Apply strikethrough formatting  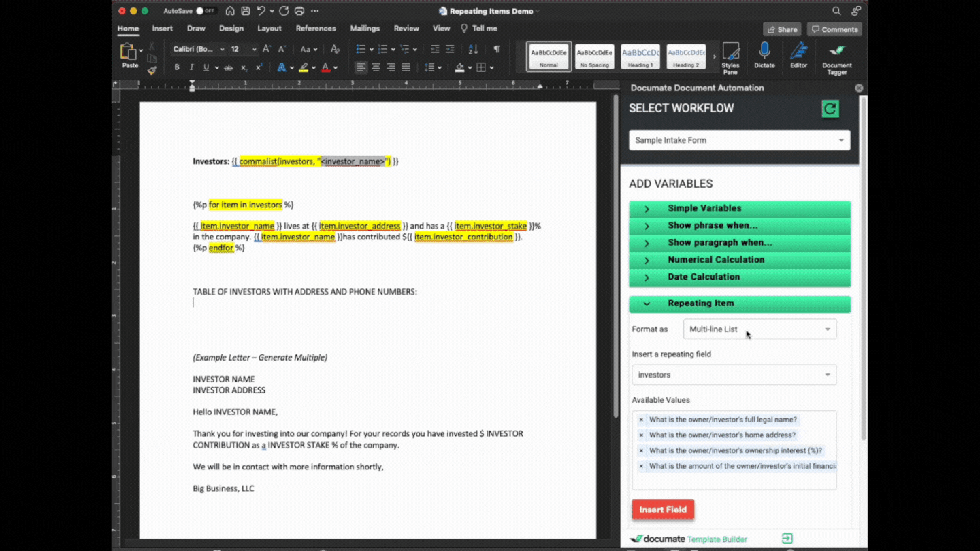[229, 67]
